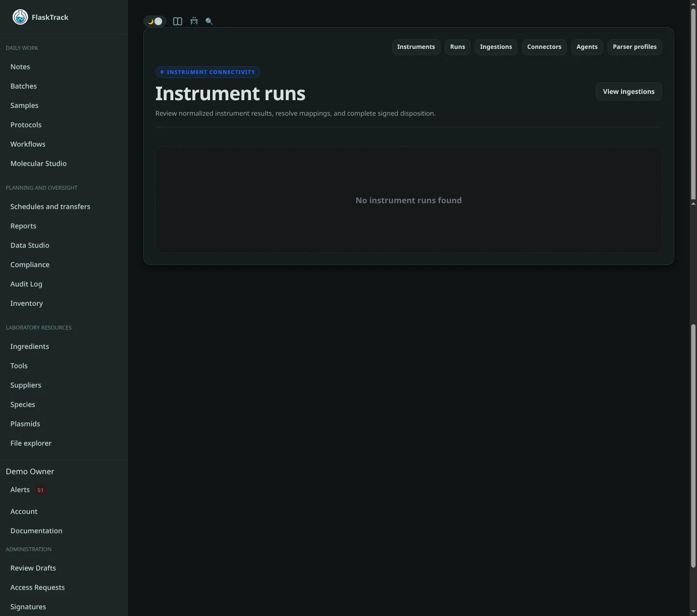Open Data Studio
The height and width of the screenshot is (616, 697).
point(63,245)
